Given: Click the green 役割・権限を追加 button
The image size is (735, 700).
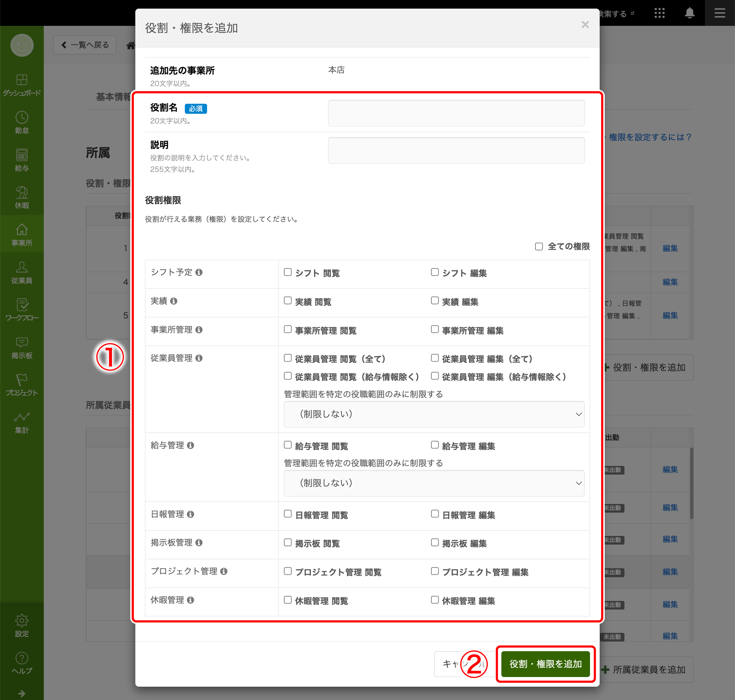Looking at the screenshot, I should (545, 664).
